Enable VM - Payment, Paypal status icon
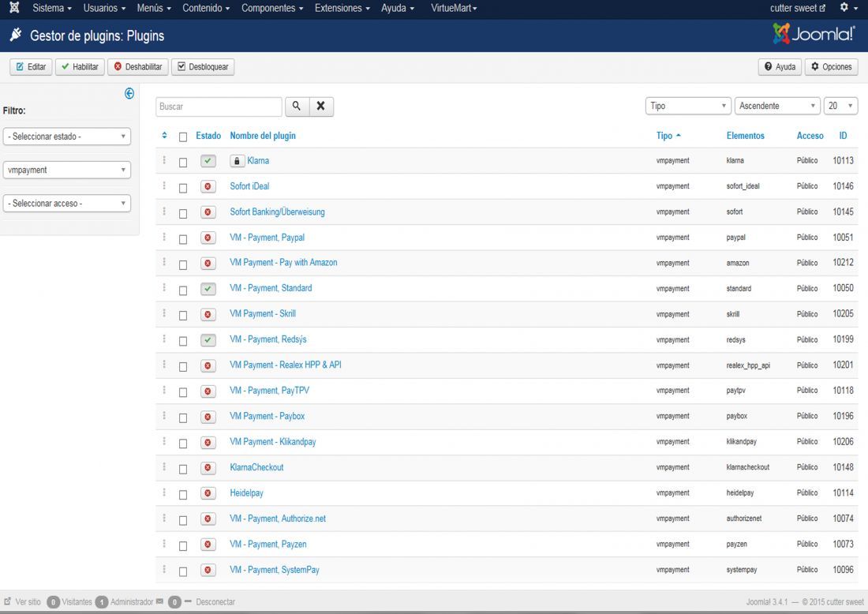Viewport: 868px width, 614px height. (208, 238)
